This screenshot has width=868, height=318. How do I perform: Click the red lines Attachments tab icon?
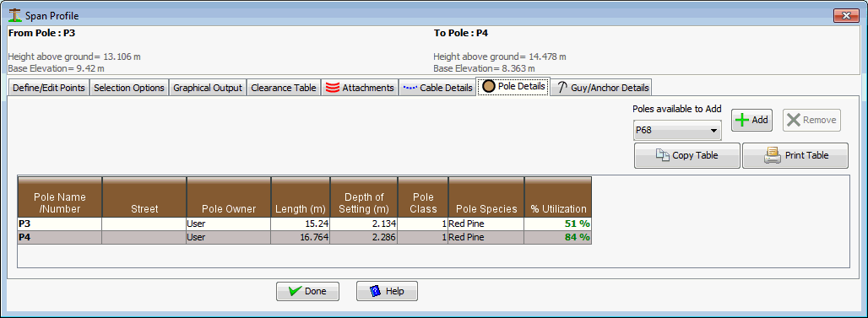point(332,88)
